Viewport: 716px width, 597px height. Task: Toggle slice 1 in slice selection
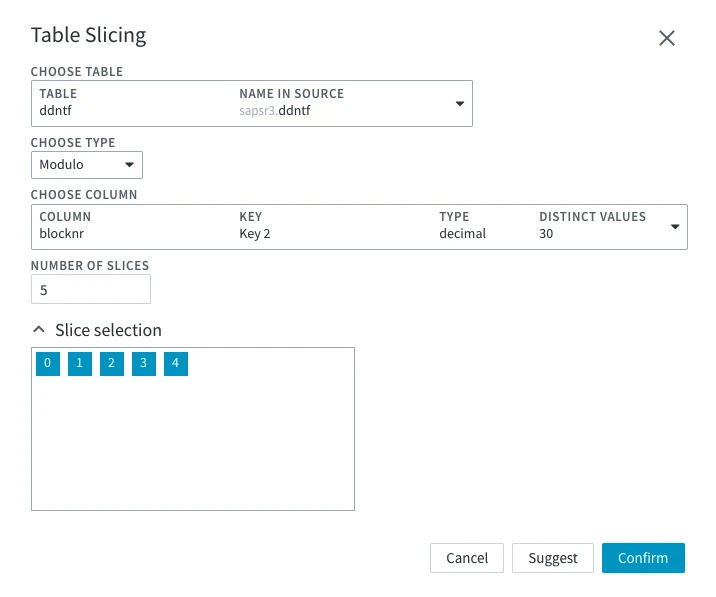[79, 363]
